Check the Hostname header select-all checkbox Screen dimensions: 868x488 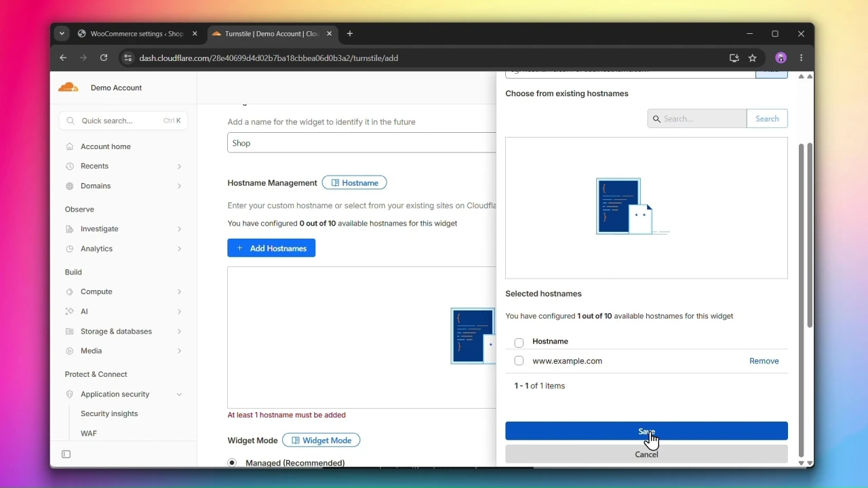(519, 342)
